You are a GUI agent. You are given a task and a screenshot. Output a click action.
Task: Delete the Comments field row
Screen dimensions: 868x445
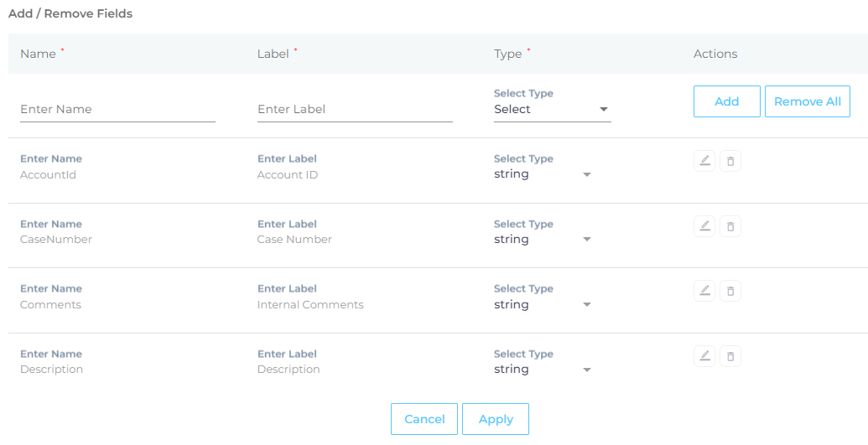730,291
